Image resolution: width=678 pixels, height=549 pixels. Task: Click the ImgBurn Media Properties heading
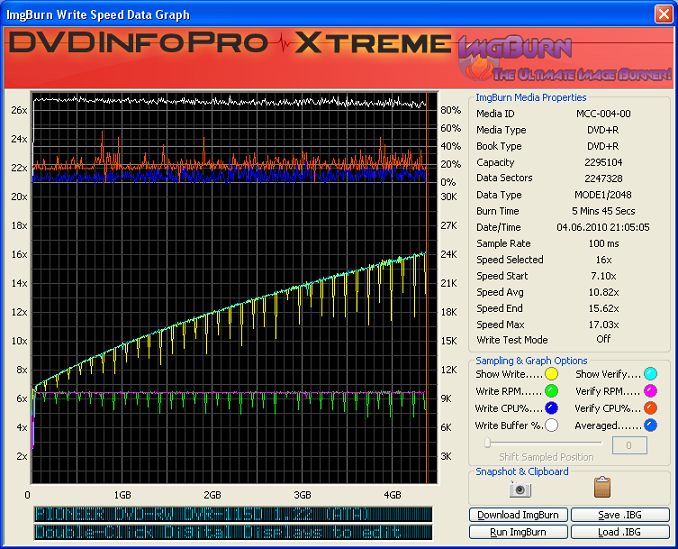531,98
